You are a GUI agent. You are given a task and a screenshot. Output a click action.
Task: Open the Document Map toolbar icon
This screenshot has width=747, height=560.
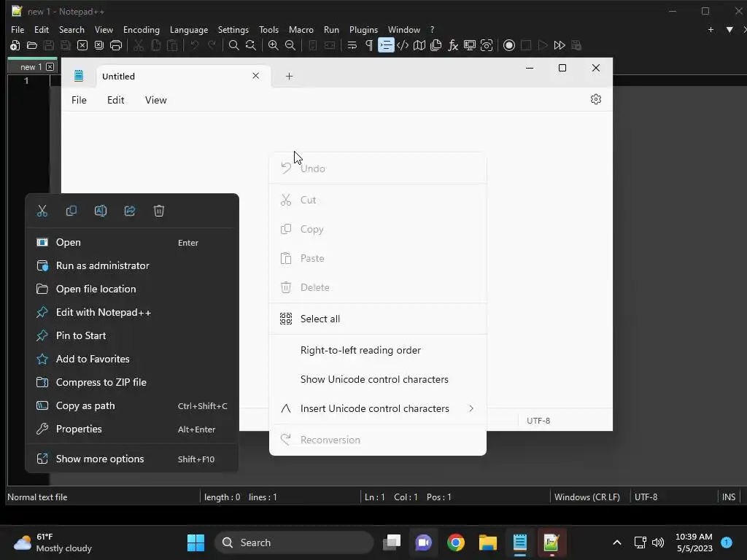tap(419, 45)
